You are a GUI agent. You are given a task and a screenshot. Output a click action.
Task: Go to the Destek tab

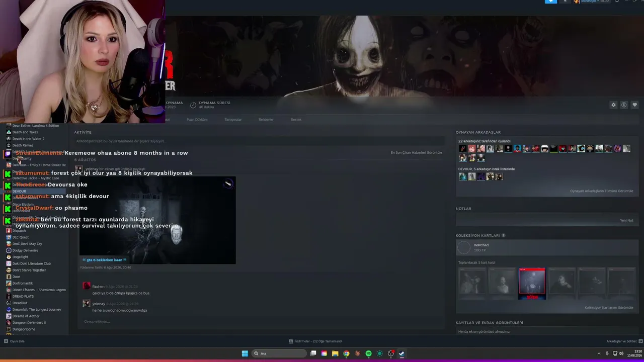point(296,120)
